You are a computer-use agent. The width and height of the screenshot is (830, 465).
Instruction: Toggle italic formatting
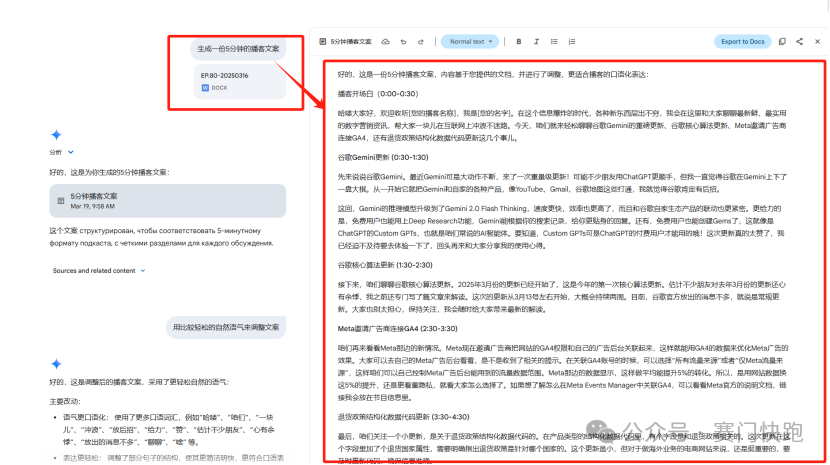pyautogui.click(x=536, y=41)
